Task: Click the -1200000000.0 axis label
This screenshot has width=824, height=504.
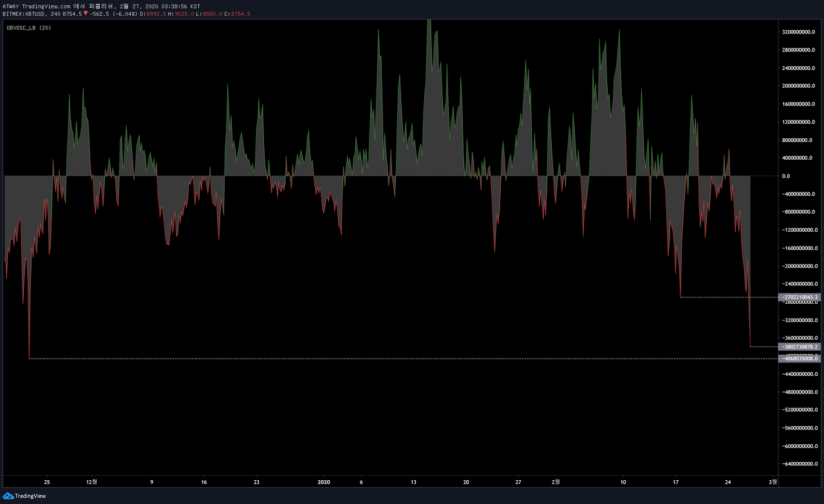Action: (798, 230)
